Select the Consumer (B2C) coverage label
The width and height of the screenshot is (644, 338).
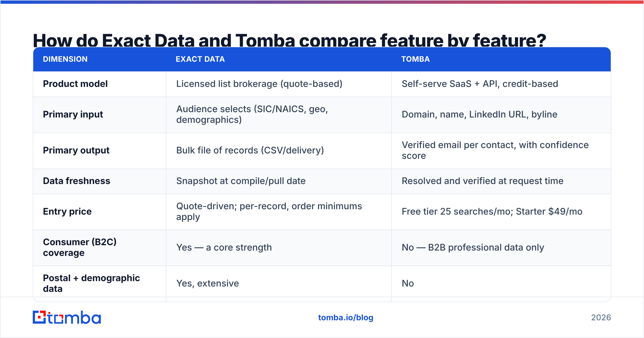pos(80,248)
